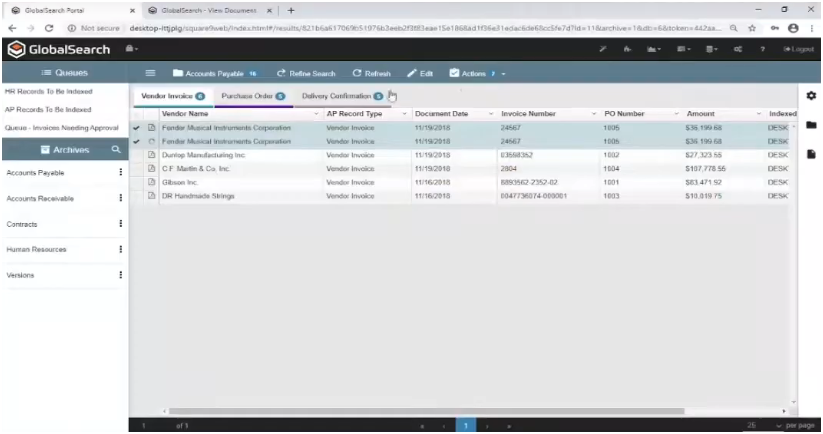Open Dunlop Manufacturing row document icon
Viewport: 823px width, 434px height.
click(152, 156)
